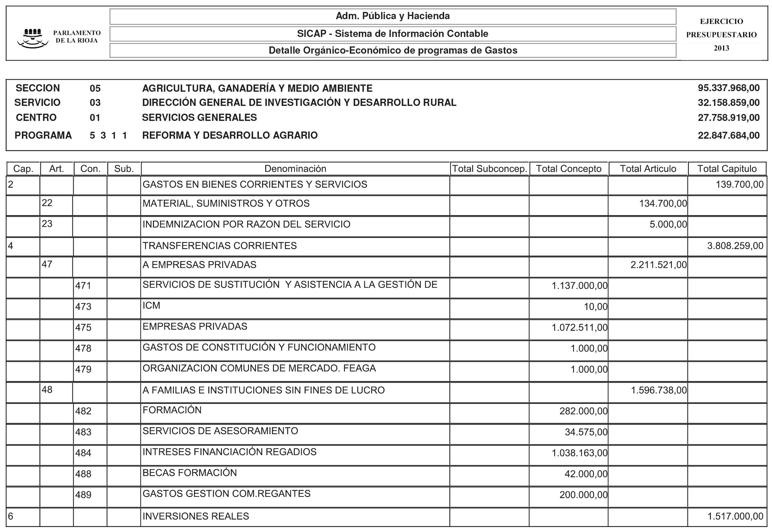
Task: Select 'MATERIAL, SUMINISTROS Y OTROS' row
Action: click(387, 206)
